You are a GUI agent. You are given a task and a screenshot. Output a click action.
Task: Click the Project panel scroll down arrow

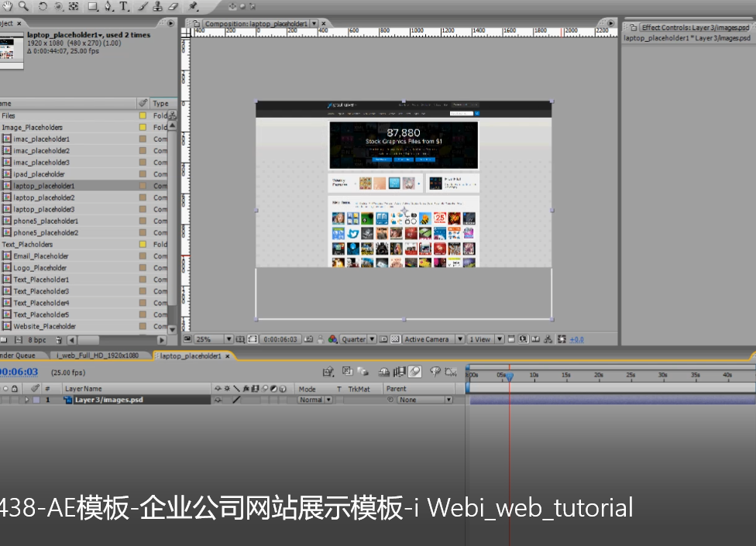(x=172, y=330)
